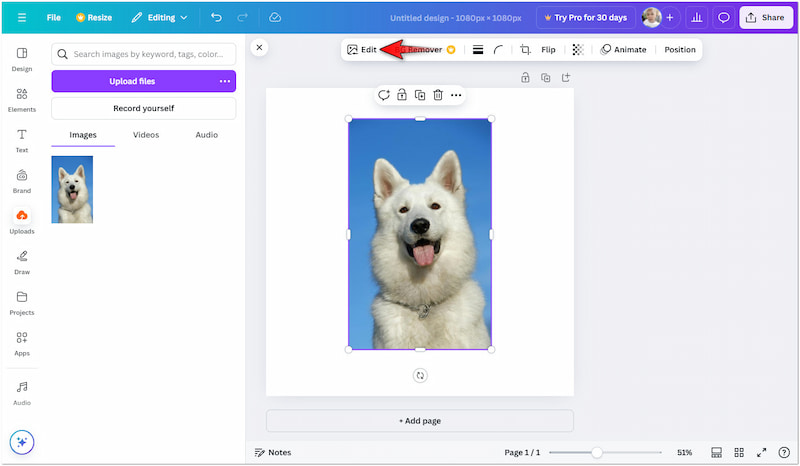Screen dimensions: 800x466
Task: Open transparency checkerboard setting
Action: pyautogui.click(x=578, y=50)
